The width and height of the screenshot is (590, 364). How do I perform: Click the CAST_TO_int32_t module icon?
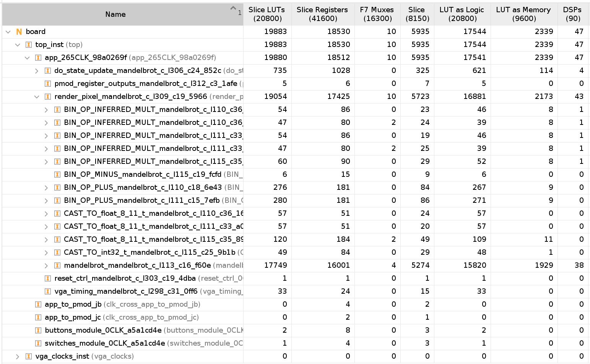coord(57,252)
